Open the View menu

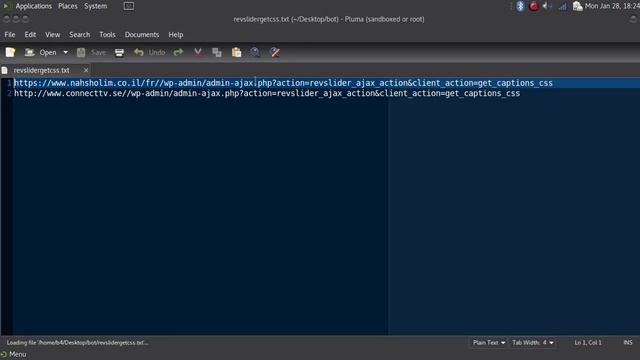pos(53,35)
